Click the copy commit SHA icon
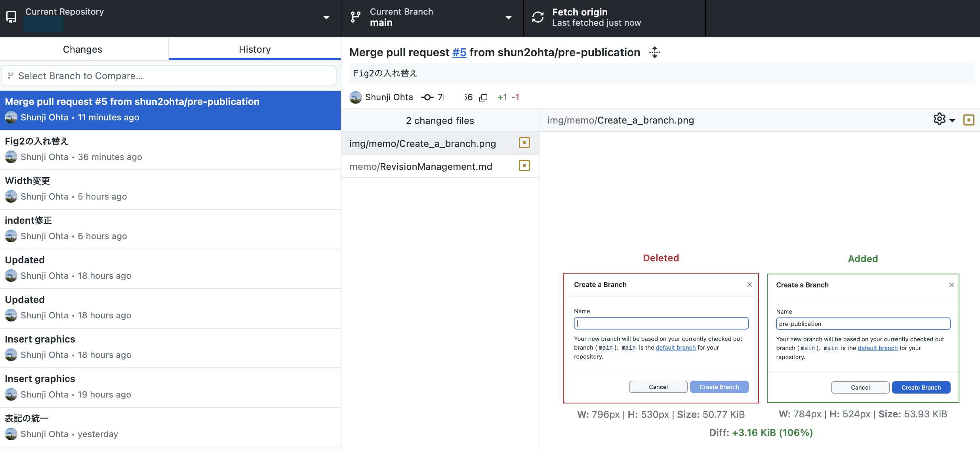The image size is (980, 449). click(x=483, y=98)
